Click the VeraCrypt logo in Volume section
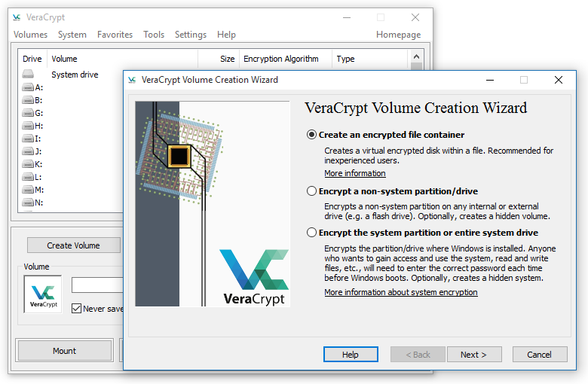 (43, 294)
